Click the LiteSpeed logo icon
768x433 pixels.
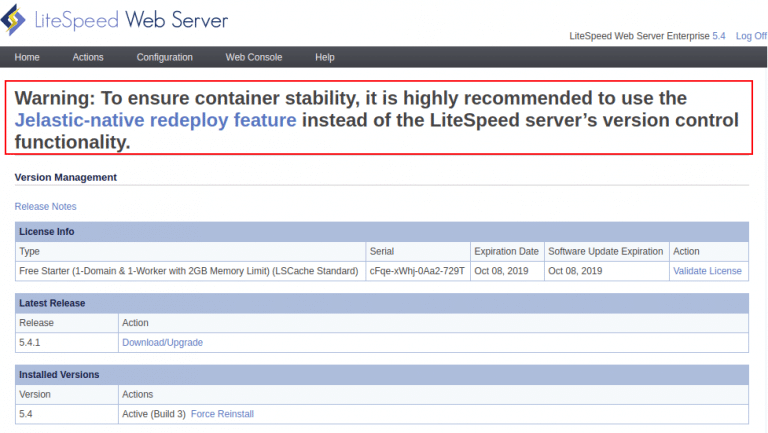point(13,20)
